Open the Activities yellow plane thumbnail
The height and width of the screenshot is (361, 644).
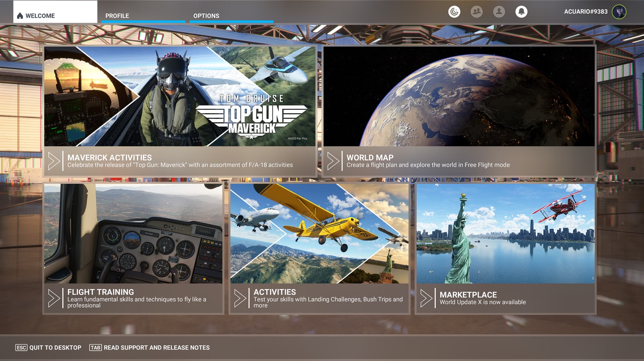(319, 234)
